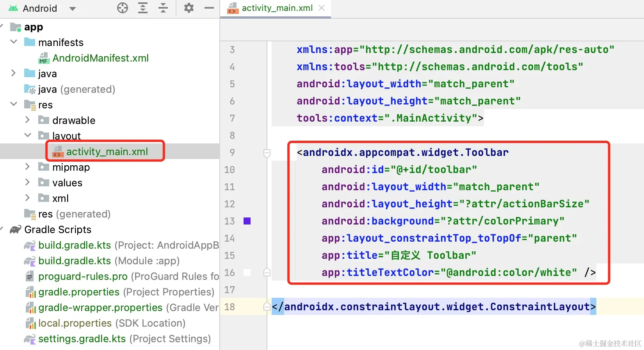The width and height of the screenshot is (644, 350).
Task: Open proguard-rules.pro file
Action: tap(129, 276)
